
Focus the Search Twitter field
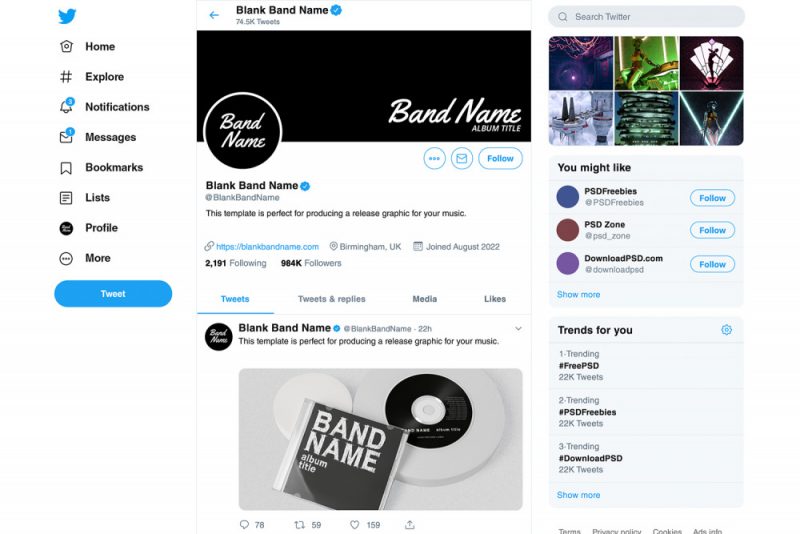tap(646, 17)
